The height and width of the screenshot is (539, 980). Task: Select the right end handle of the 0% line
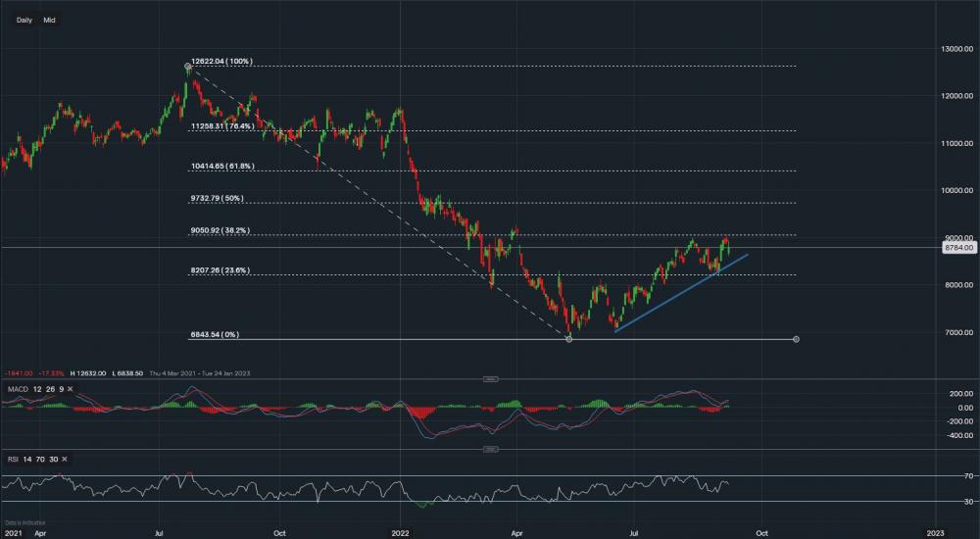[796, 339]
